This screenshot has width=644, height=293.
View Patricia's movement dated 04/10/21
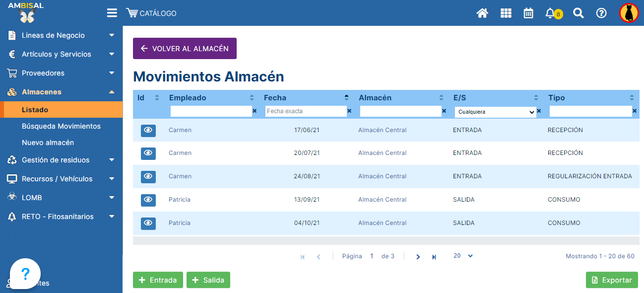[148, 223]
